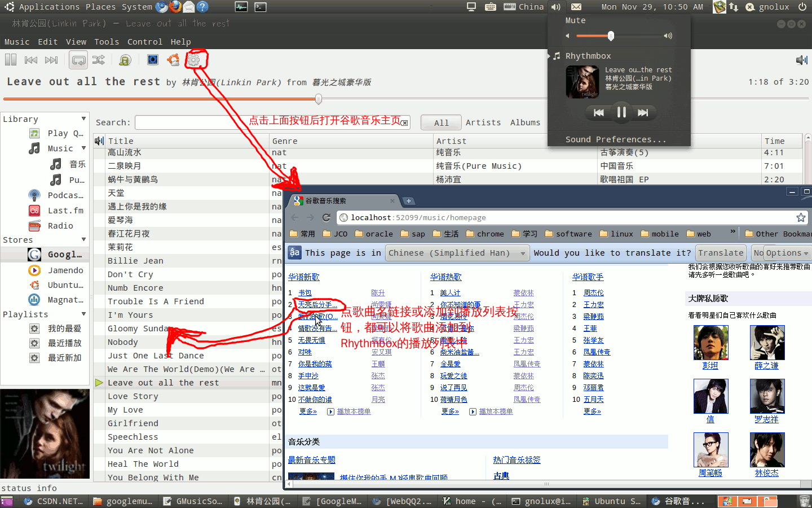Viewport: 812px width, 508px height.
Task: Select Podcasts source in sidebar
Action: (x=56, y=195)
